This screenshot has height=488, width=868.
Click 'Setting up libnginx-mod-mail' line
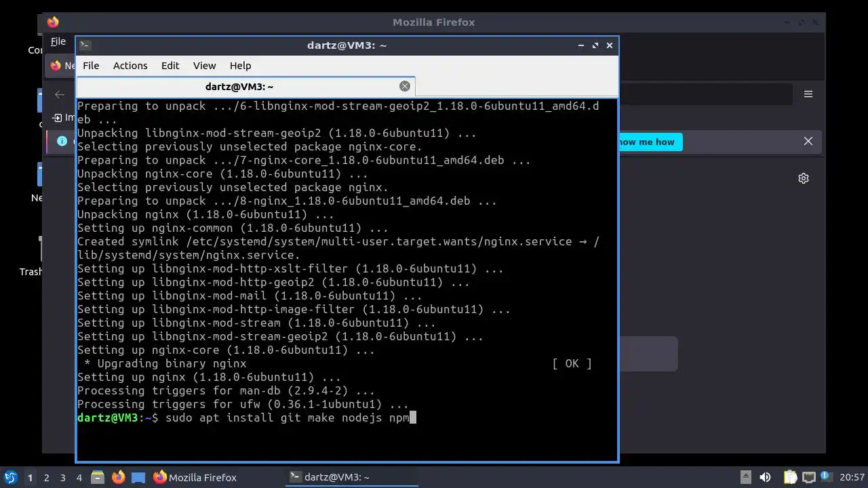pyautogui.click(x=250, y=296)
